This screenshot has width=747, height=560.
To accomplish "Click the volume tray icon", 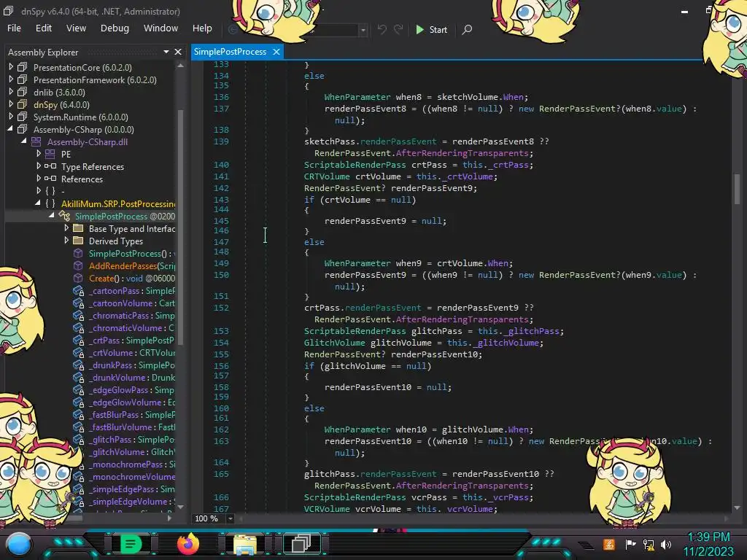I will pos(666,544).
